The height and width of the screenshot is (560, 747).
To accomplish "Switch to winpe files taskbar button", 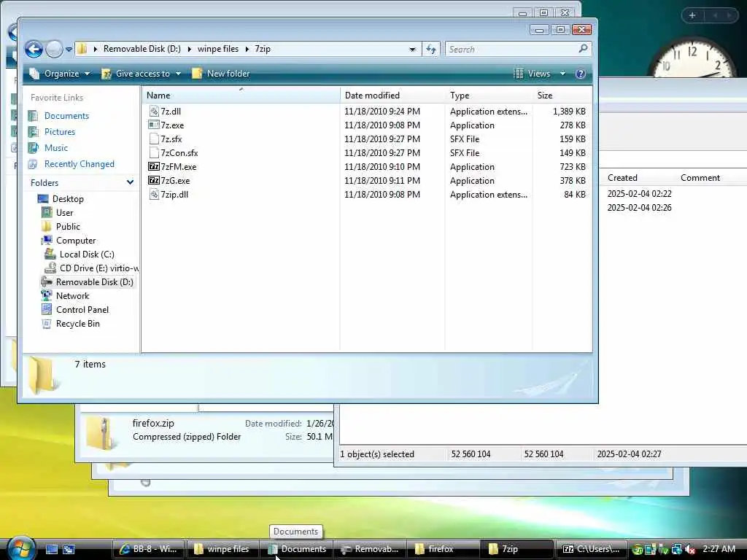I will pyautogui.click(x=222, y=549).
